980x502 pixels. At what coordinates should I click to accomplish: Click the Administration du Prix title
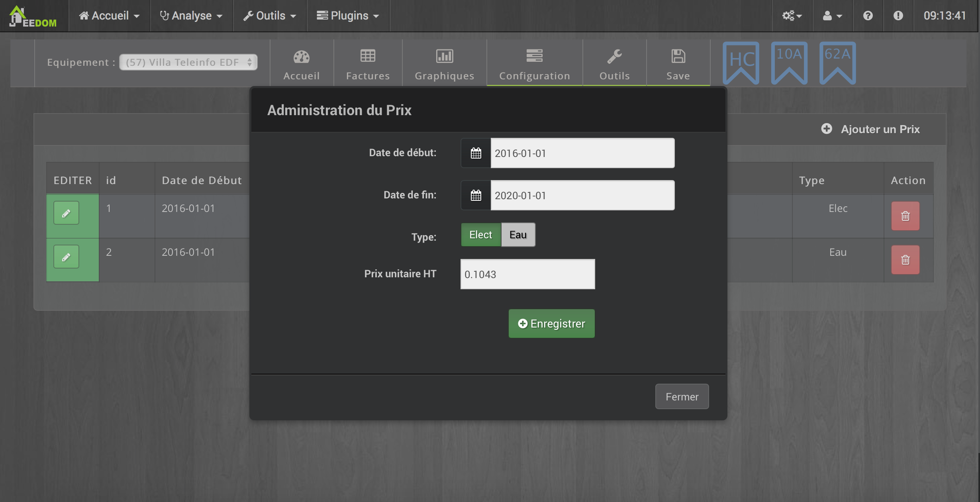click(339, 110)
